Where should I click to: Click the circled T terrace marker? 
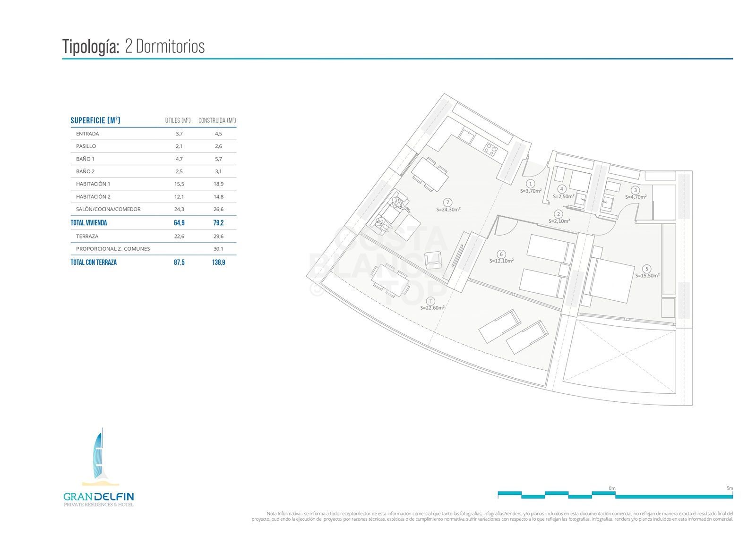pos(430,301)
